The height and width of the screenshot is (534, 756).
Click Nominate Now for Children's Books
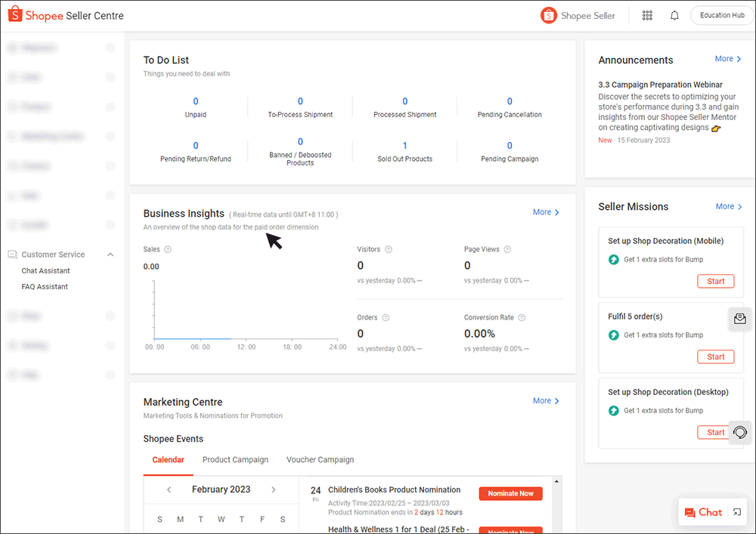510,493
